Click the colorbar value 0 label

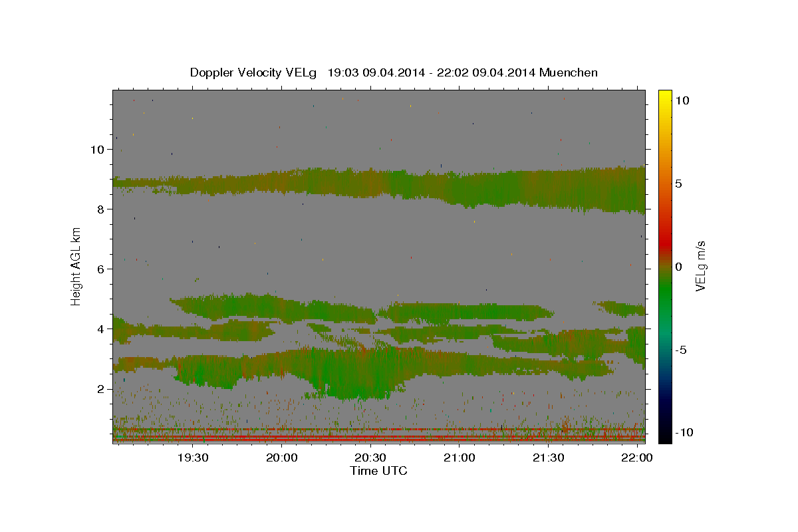[678, 267]
